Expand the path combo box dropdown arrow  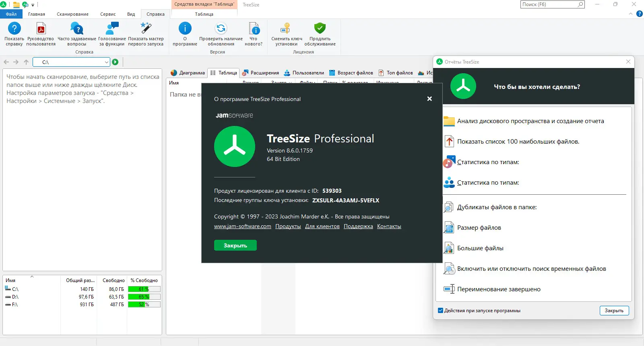106,62
